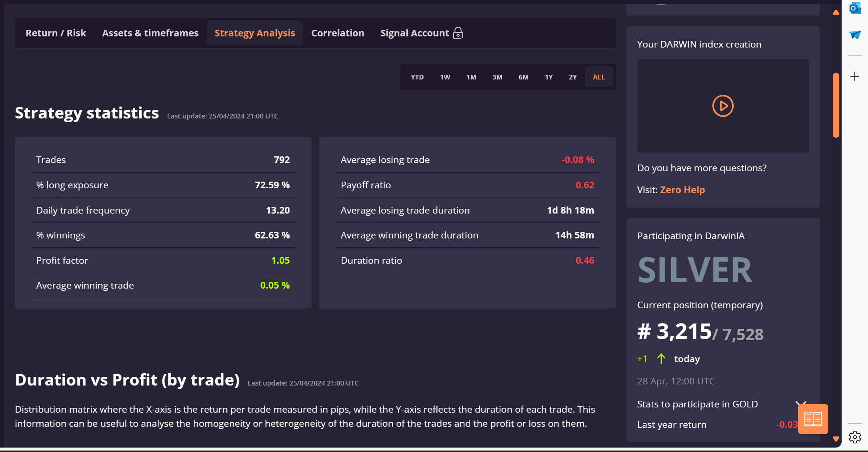This screenshot has height=452, width=868.
Task: Collapse the Stats to participate in GOLD chevron
Action: point(800,403)
